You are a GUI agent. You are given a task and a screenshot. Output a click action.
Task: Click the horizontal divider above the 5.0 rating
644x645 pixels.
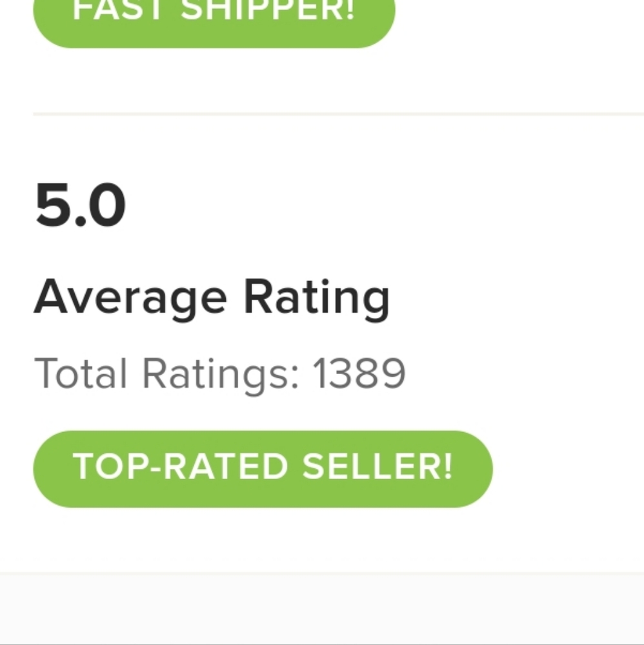(338, 114)
